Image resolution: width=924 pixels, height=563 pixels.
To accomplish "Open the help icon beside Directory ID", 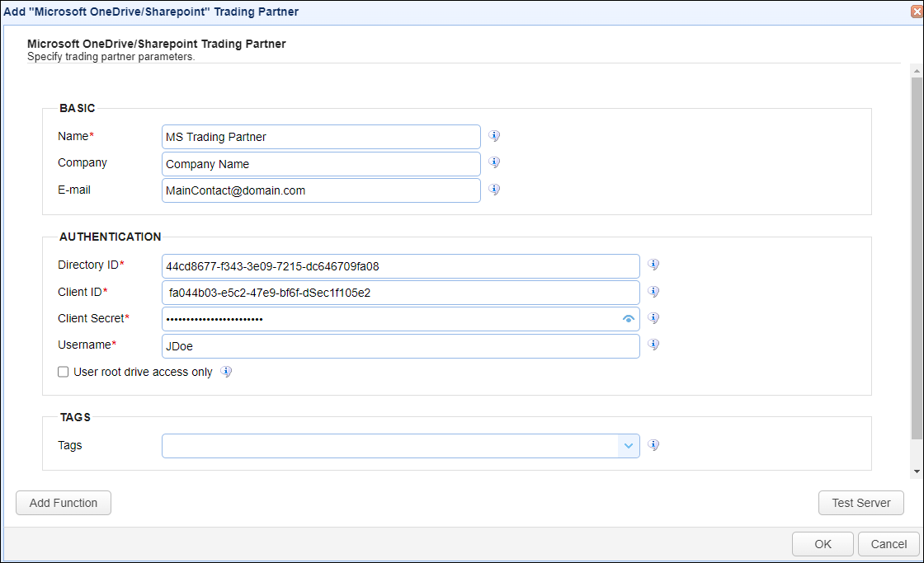I will (x=653, y=265).
